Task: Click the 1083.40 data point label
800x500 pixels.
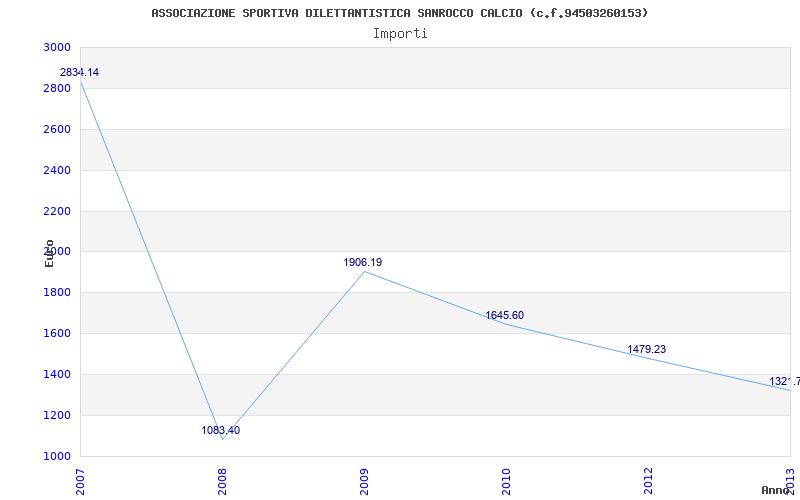Action: tap(220, 430)
